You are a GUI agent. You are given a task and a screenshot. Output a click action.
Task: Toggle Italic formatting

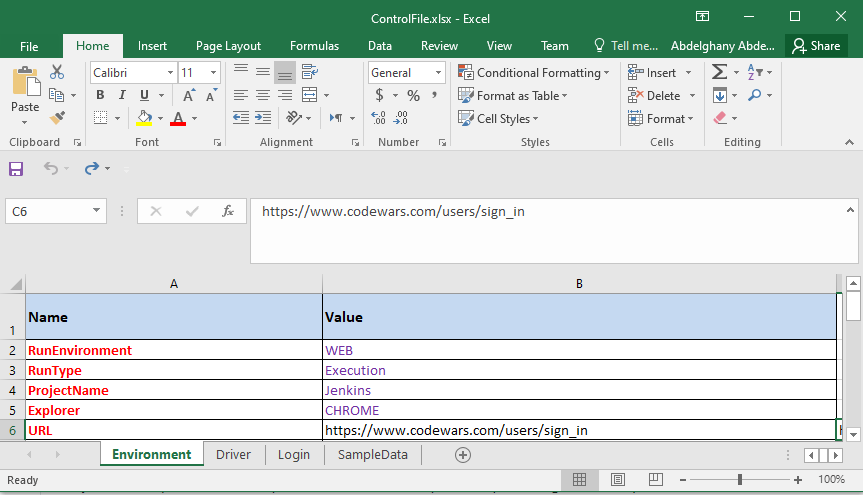click(122, 95)
